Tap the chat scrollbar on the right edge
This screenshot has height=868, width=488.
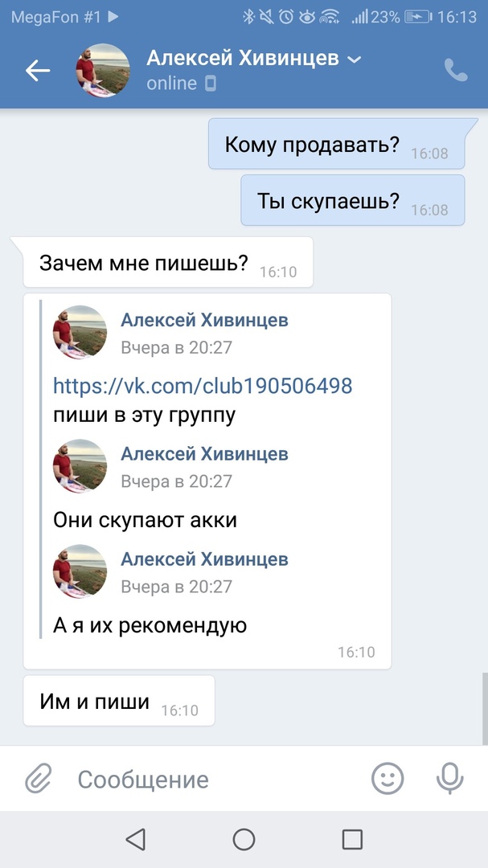pos(486,709)
